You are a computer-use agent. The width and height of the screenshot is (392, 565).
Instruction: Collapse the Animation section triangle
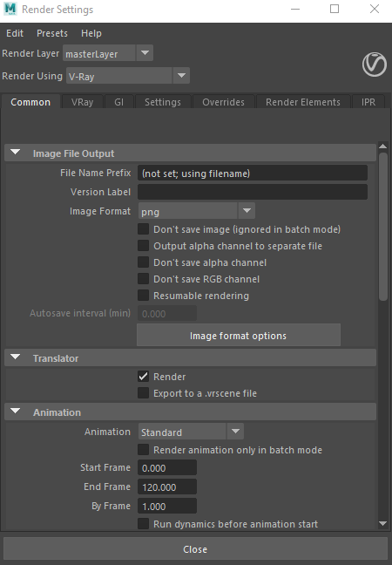pyautogui.click(x=16, y=412)
